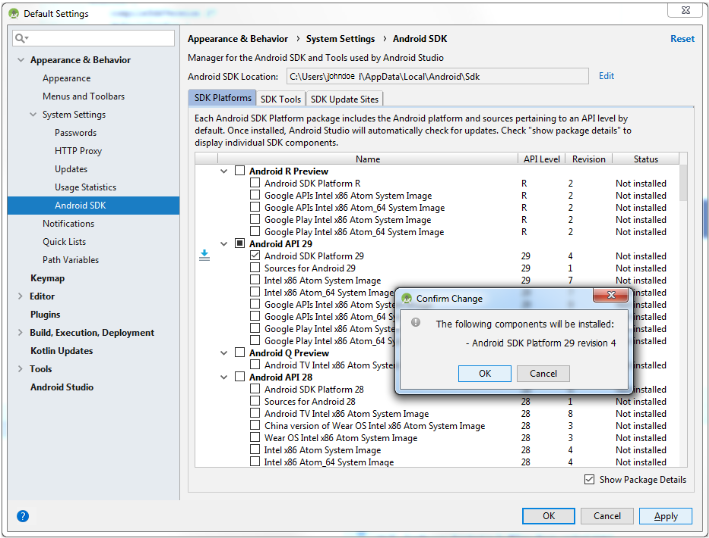Uncheck Android SDK Platform 29 checkbox

[255, 256]
